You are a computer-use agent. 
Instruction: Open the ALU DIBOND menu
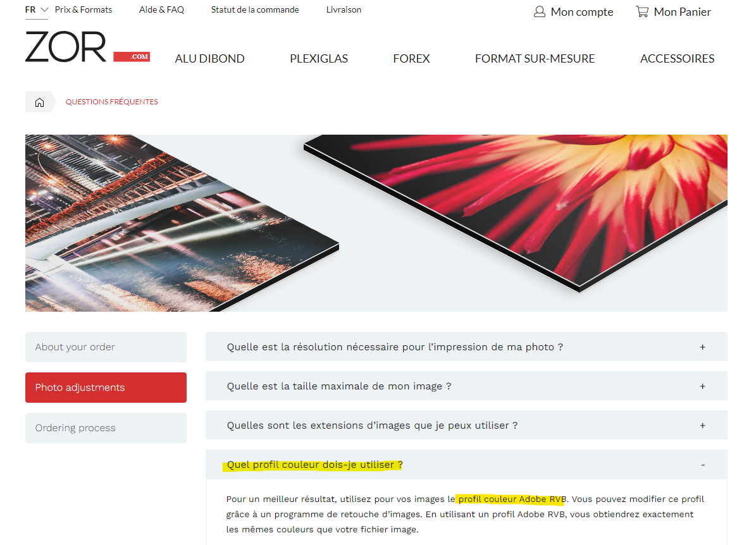click(x=210, y=59)
